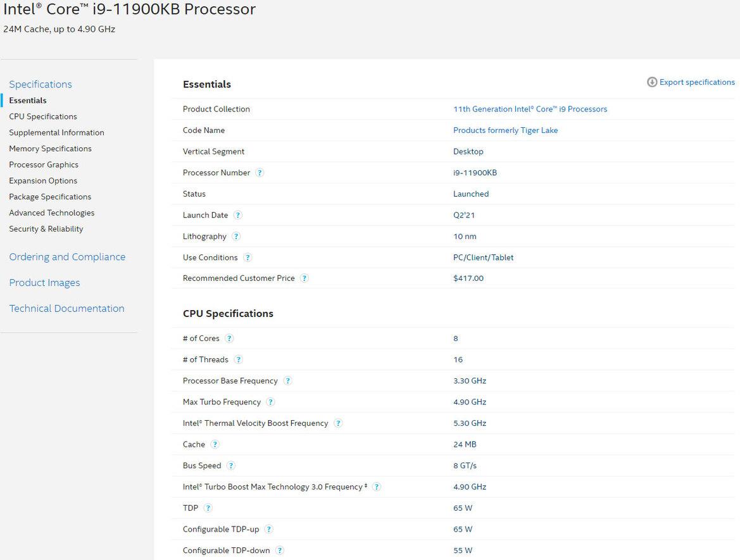Open 11th Generation Intel Core i9 Processors link
The width and height of the screenshot is (740, 560).
(x=530, y=109)
